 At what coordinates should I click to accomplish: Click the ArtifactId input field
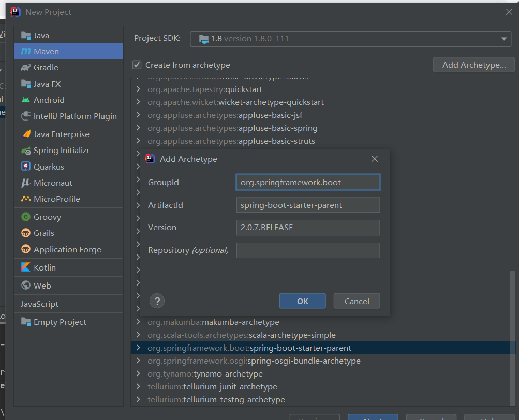pyautogui.click(x=308, y=205)
